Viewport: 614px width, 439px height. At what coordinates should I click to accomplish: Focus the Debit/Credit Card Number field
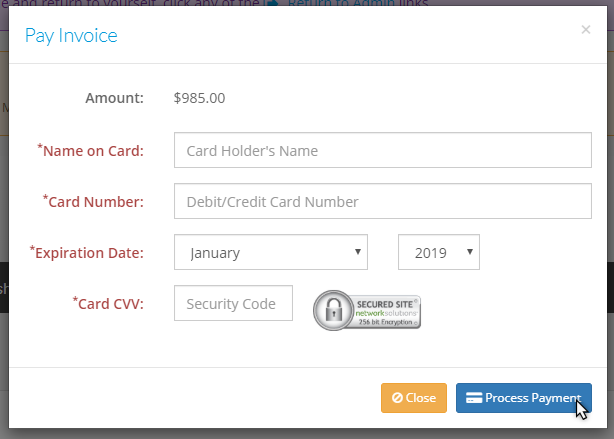(383, 201)
